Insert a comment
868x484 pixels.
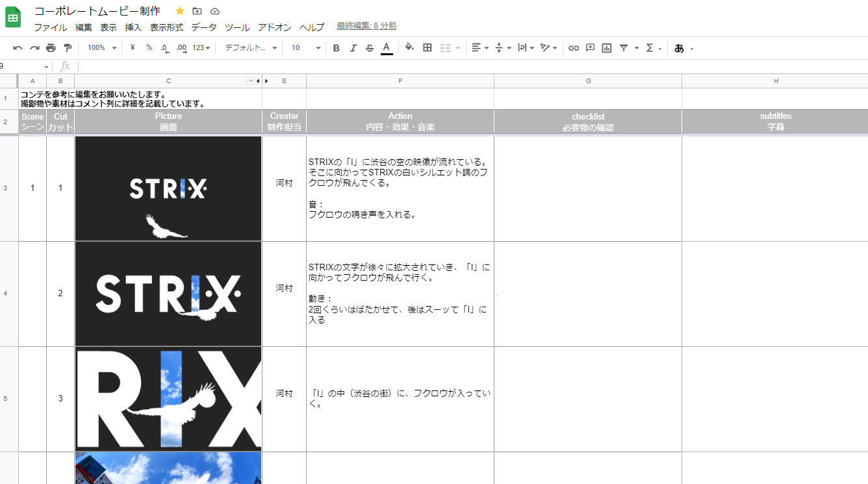pyautogui.click(x=590, y=48)
